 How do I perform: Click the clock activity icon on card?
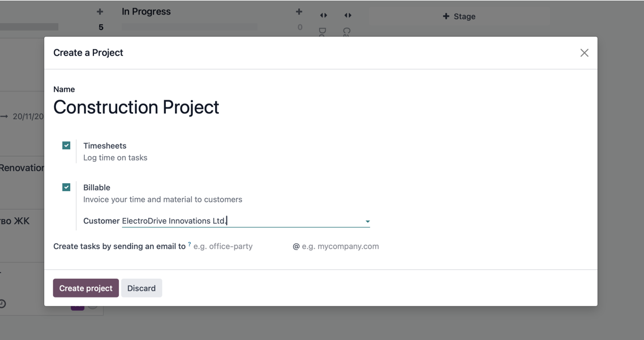(2, 304)
